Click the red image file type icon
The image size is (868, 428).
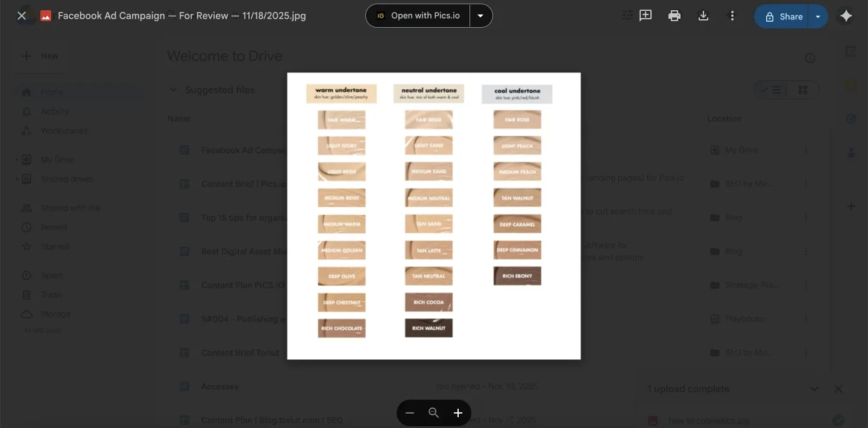coord(46,16)
